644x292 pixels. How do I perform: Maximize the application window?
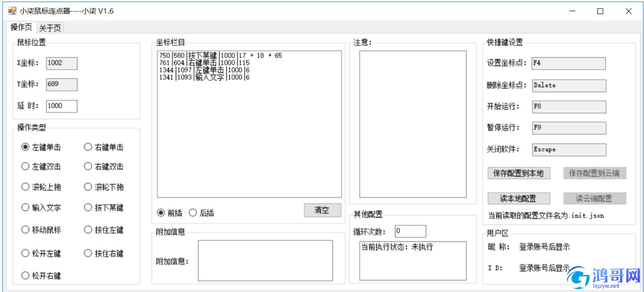(600, 11)
